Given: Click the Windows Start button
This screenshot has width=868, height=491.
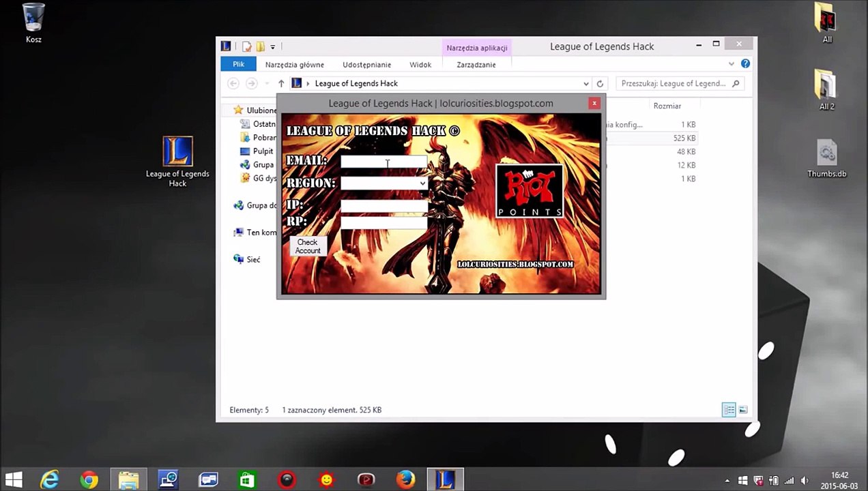Looking at the screenshot, I should [14, 480].
